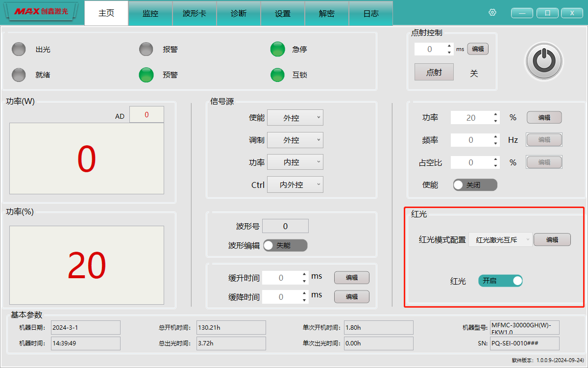Open the 红光模式配置 dropdown
The image size is (588, 368).
(x=500, y=239)
